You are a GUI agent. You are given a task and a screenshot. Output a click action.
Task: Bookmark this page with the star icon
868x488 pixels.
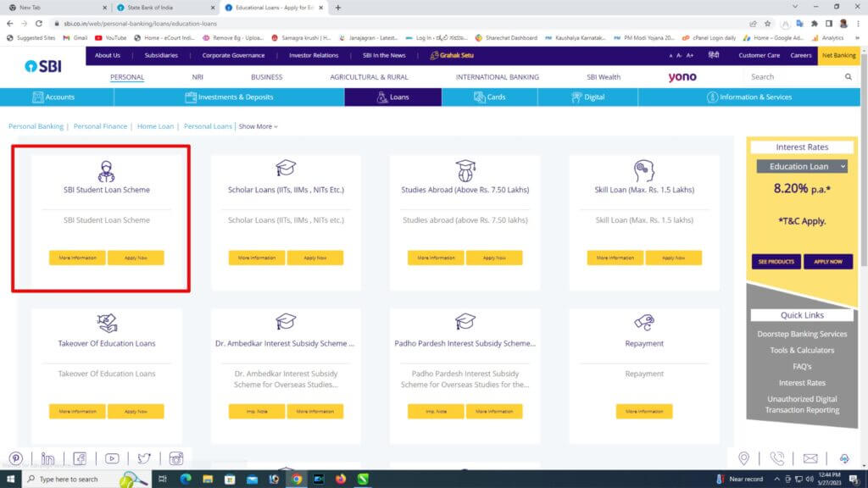(x=767, y=23)
